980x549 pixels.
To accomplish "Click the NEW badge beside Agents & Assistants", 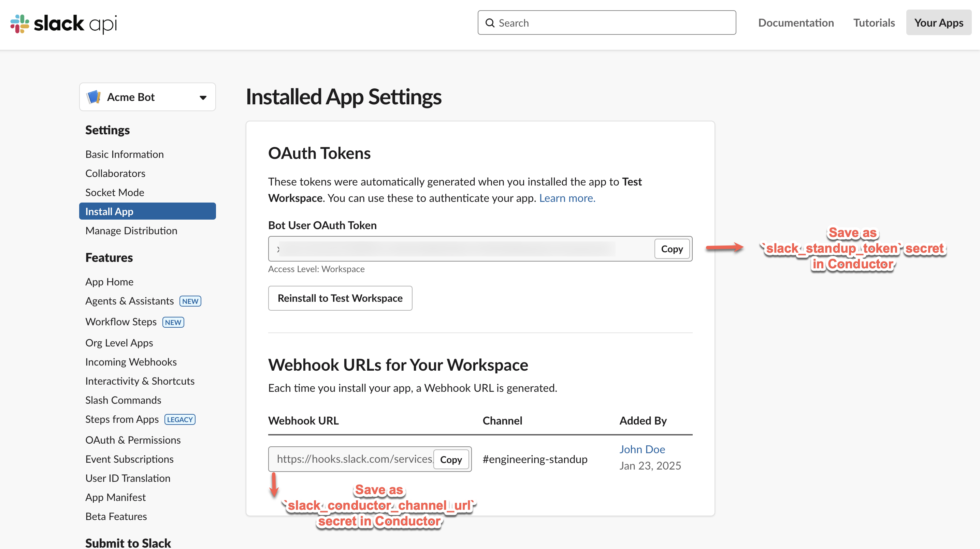I will point(190,301).
